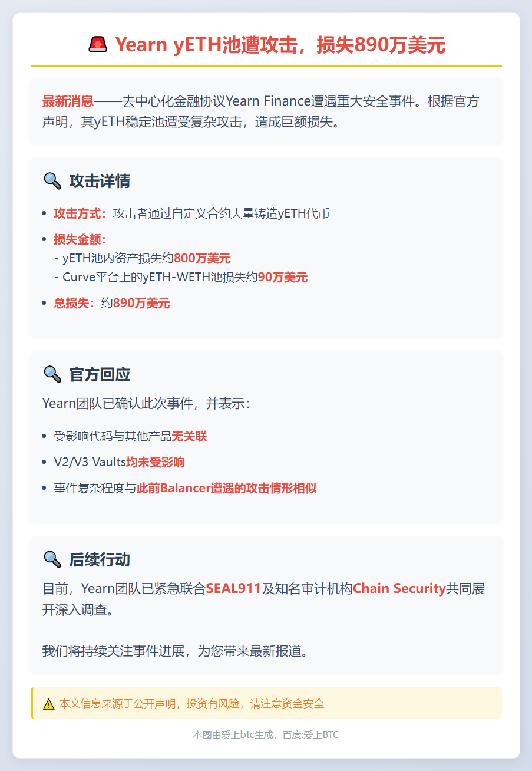Click the highlighted SEAL911 name
The width and height of the screenshot is (532, 771).
click(233, 588)
